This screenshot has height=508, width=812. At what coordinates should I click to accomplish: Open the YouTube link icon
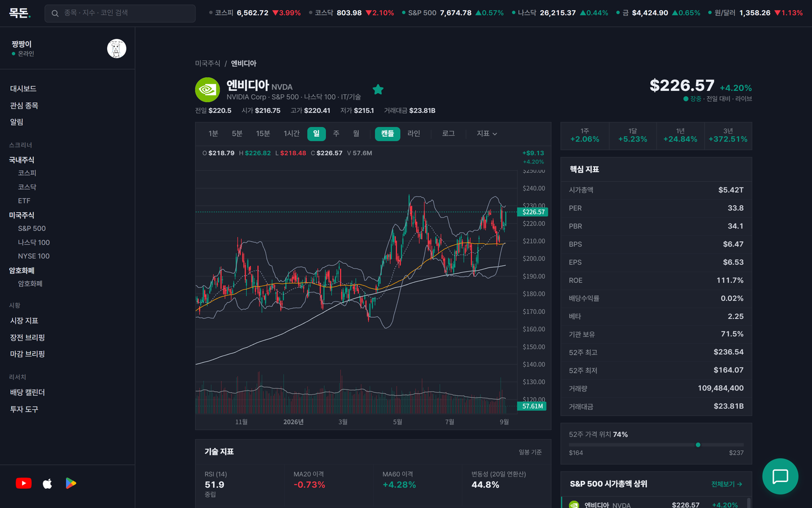tap(24, 483)
